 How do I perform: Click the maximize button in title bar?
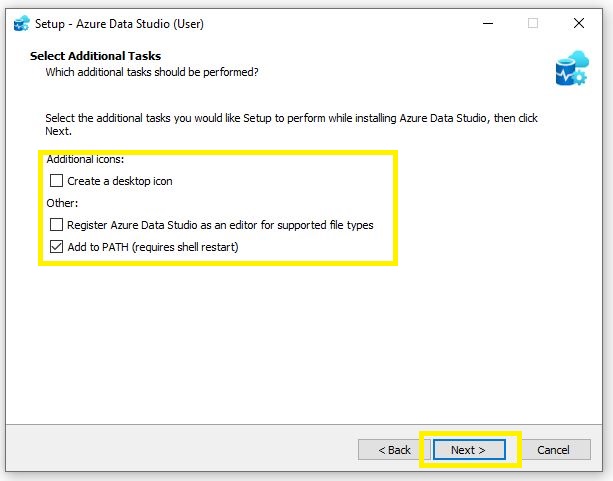point(532,23)
